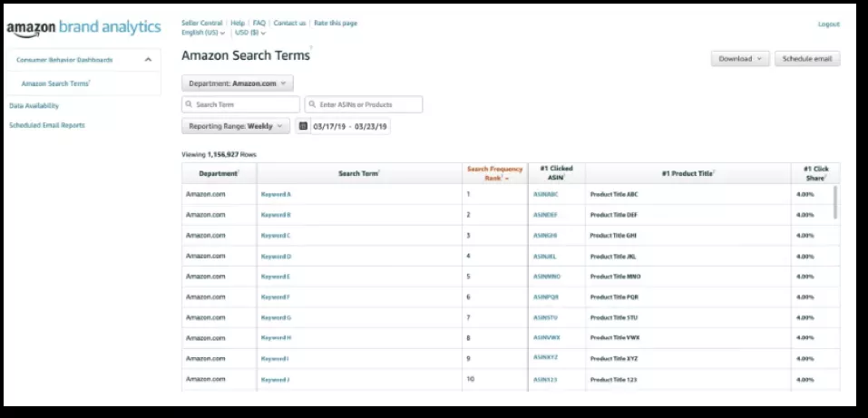The width and height of the screenshot is (868, 418).
Task: Open the ASINSTU link
Action: pyautogui.click(x=545, y=317)
